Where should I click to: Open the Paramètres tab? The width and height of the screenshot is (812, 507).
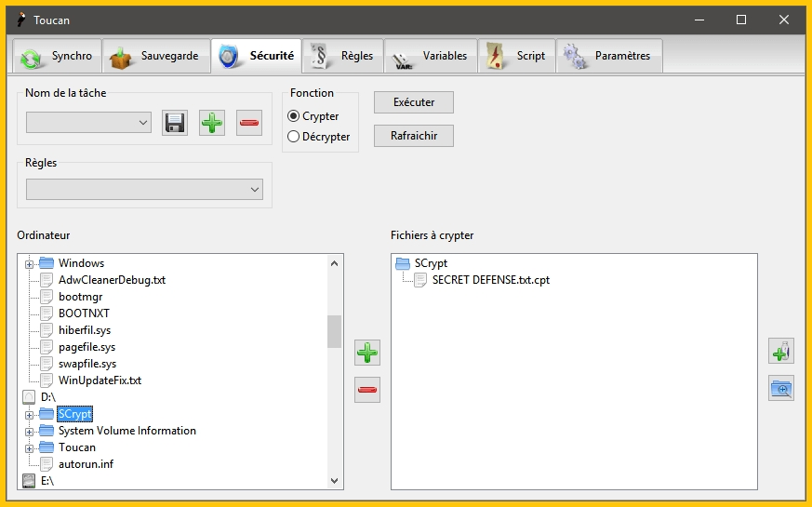tap(609, 56)
